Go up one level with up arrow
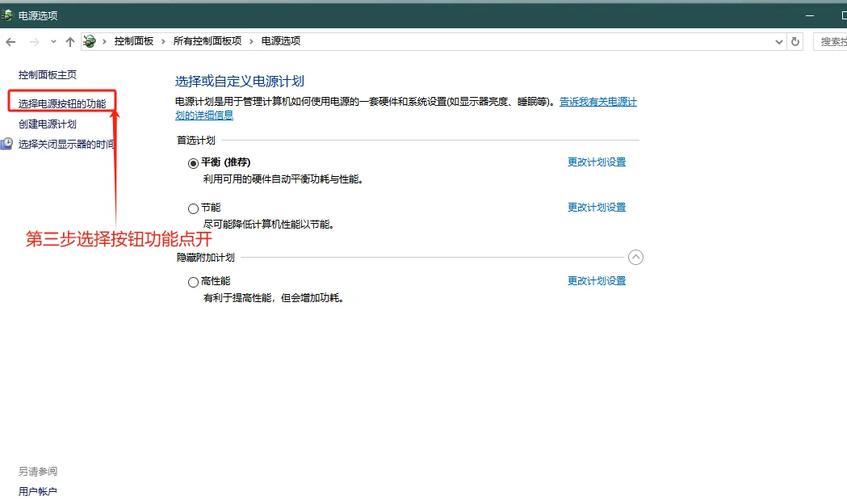847x500 pixels. click(x=70, y=42)
